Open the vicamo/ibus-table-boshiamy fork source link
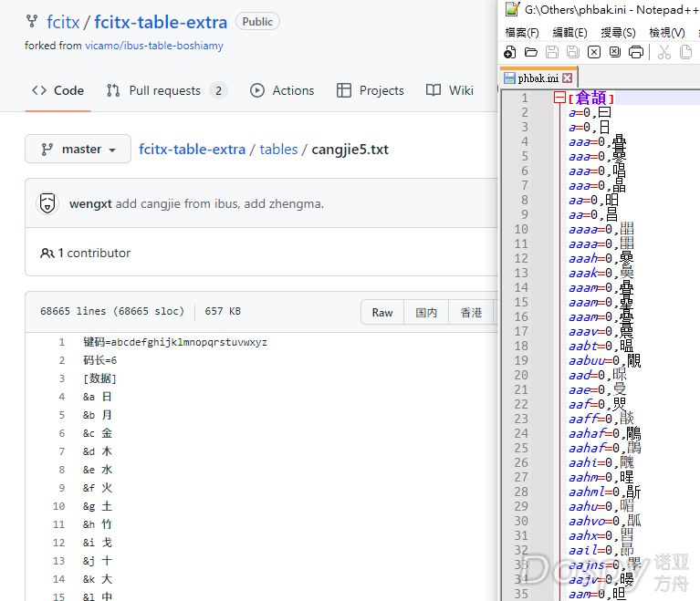Screen dimensions: 700x601 click(154, 46)
